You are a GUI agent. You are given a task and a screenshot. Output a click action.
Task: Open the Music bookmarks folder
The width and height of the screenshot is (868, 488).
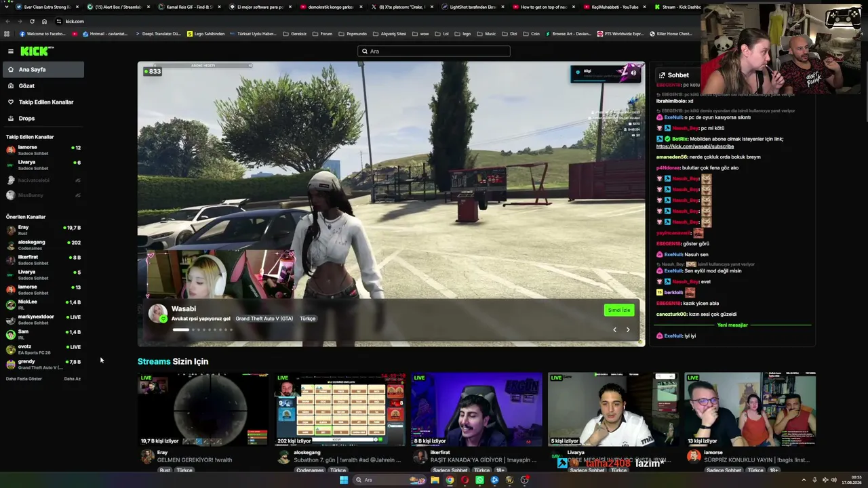click(487, 34)
